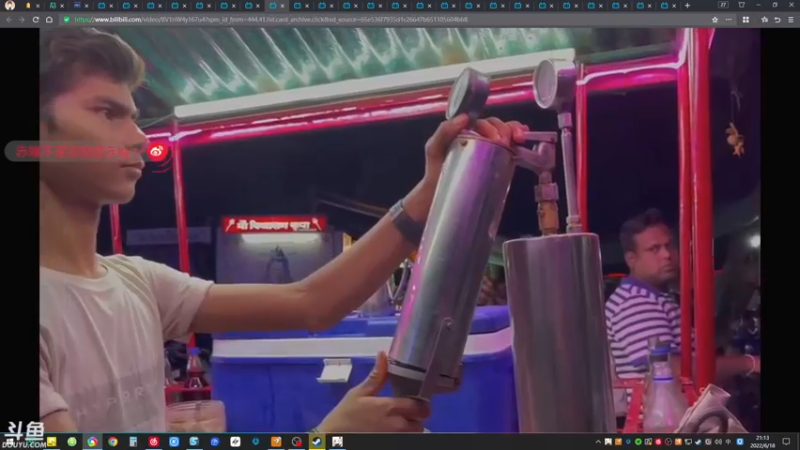Click the green secure-site shield icon

coord(66,19)
